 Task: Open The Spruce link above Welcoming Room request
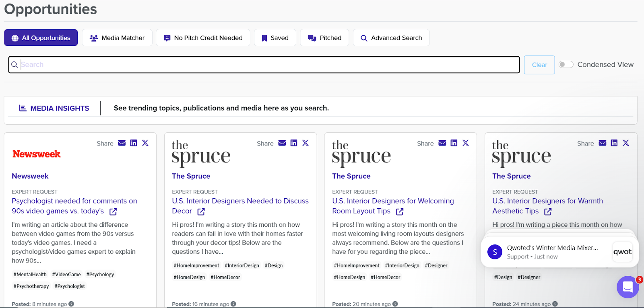coord(351,176)
